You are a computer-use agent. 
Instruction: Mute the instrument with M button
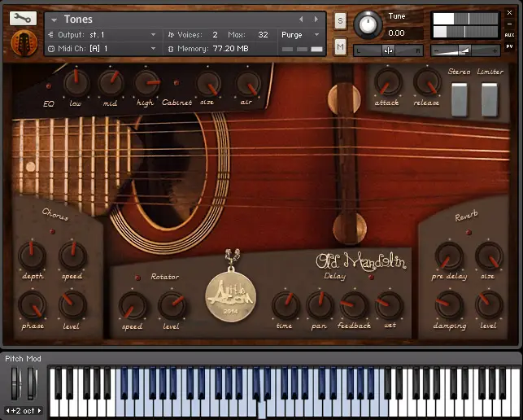340,46
